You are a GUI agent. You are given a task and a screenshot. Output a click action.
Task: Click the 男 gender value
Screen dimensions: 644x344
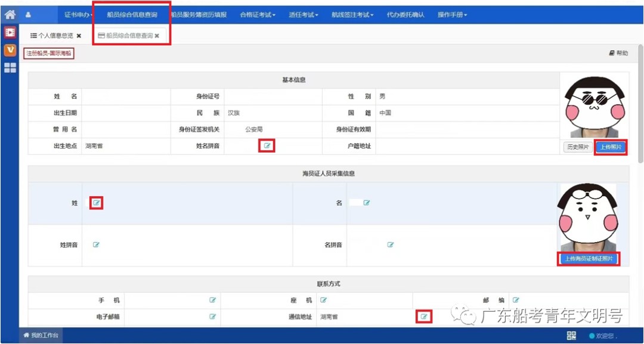coord(382,97)
